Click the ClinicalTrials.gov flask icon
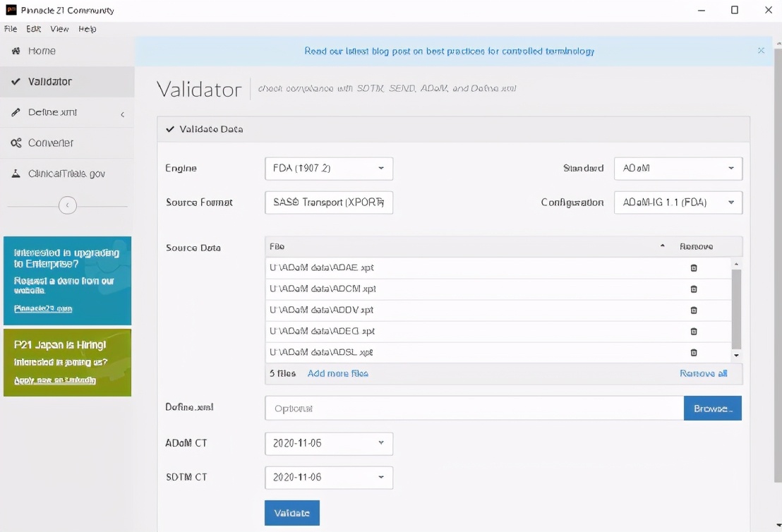The width and height of the screenshot is (782, 532). 16,174
